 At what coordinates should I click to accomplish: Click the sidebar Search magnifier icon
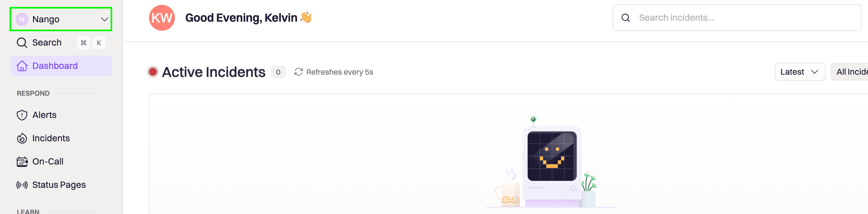[x=22, y=43]
